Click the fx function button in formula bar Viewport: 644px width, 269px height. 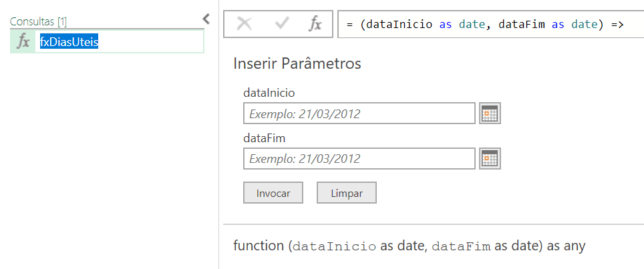tap(315, 24)
